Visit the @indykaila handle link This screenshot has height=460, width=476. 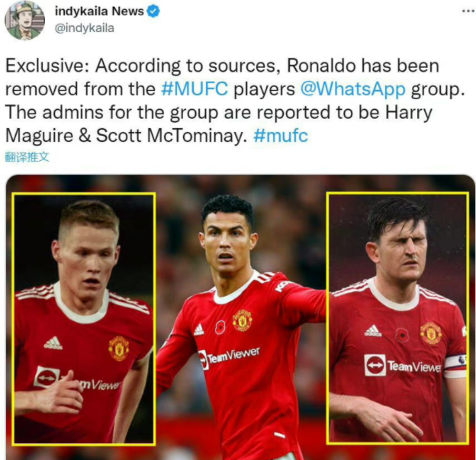pyautogui.click(x=85, y=28)
